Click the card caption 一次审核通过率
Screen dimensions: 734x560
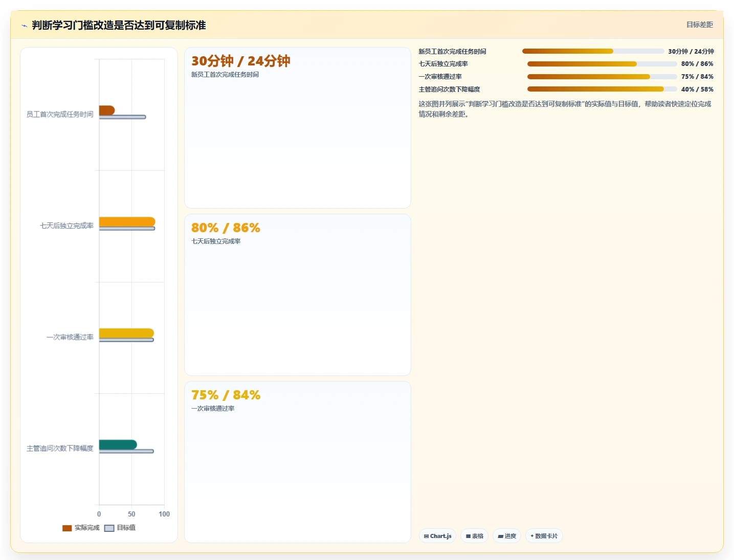[x=213, y=409]
